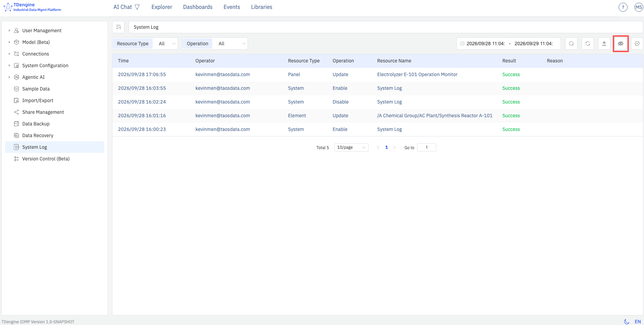Select System Log in sidebar
The height and width of the screenshot is (325, 644).
coord(55,147)
